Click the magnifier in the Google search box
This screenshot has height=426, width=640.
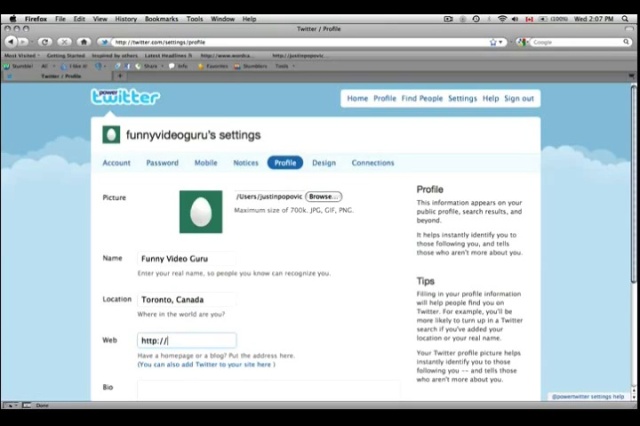coord(626,42)
